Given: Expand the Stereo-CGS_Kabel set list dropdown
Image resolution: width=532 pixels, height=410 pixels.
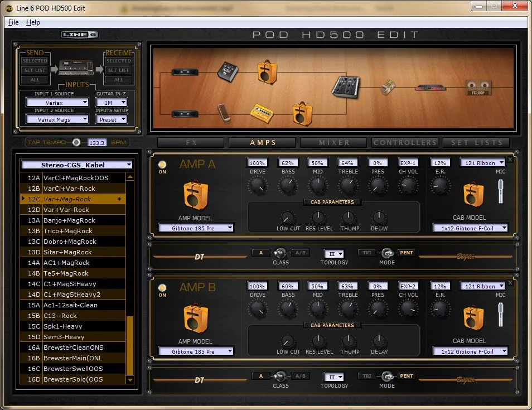Looking at the screenshot, I should tap(76, 165).
